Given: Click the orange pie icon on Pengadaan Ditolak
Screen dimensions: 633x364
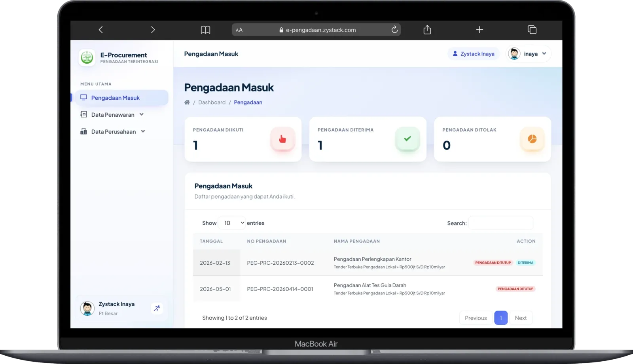Looking at the screenshot, I should point(532,139).
